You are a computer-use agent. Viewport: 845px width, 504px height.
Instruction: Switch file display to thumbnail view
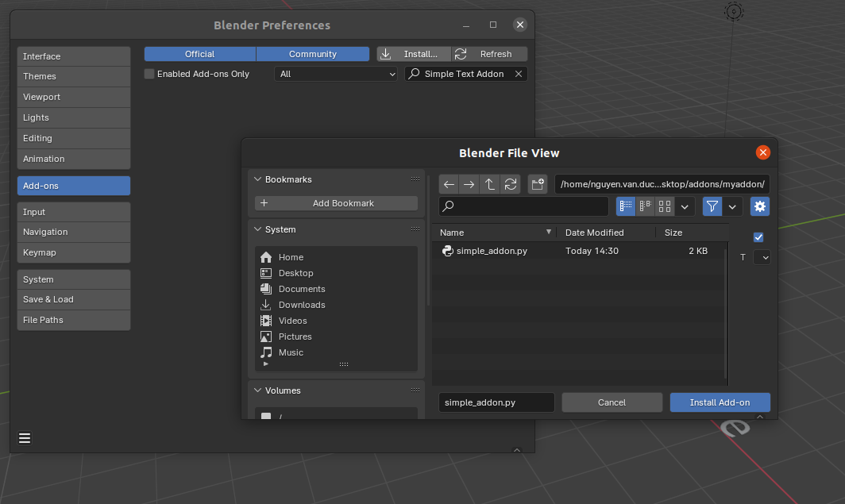point(664,206)
